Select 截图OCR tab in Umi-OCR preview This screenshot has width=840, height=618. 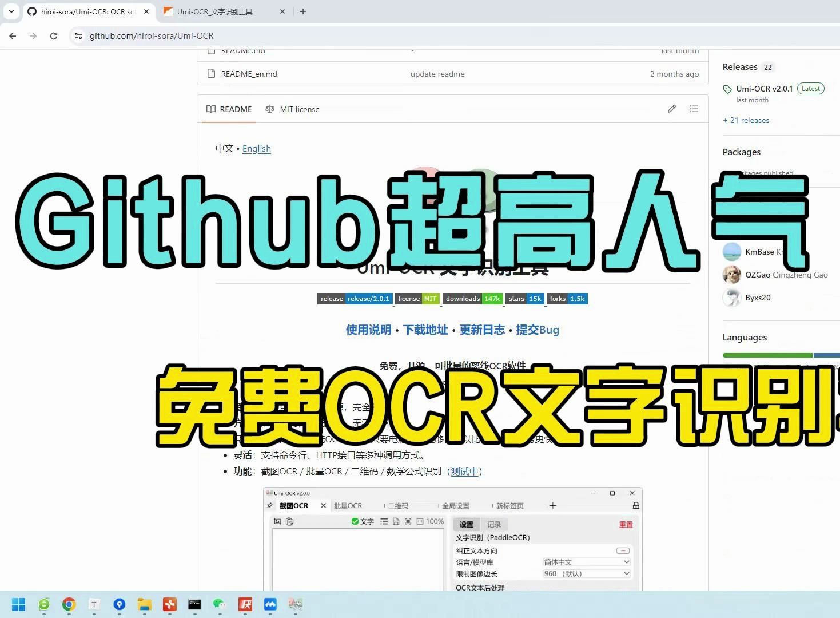tap(294, 506)
